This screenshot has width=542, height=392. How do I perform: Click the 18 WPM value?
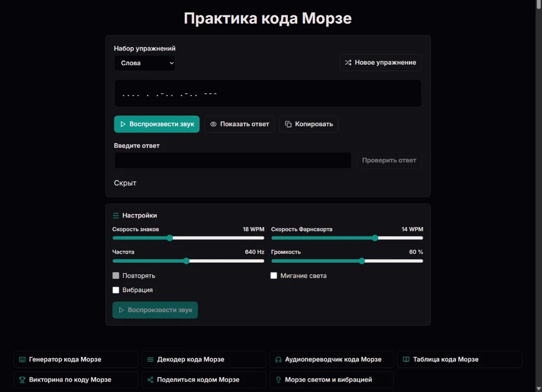[x=253, y=229]
